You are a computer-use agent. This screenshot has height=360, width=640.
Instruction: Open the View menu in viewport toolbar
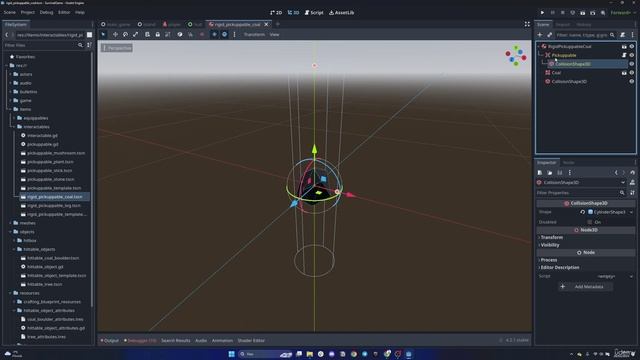pyautogui.click(x=274, y=35)
